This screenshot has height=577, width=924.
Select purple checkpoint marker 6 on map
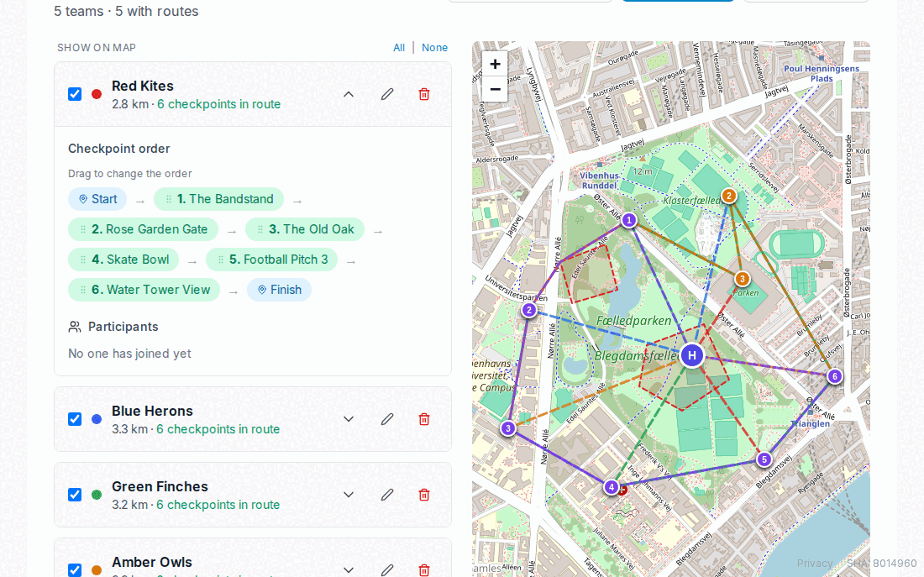[x=834, y=376]
